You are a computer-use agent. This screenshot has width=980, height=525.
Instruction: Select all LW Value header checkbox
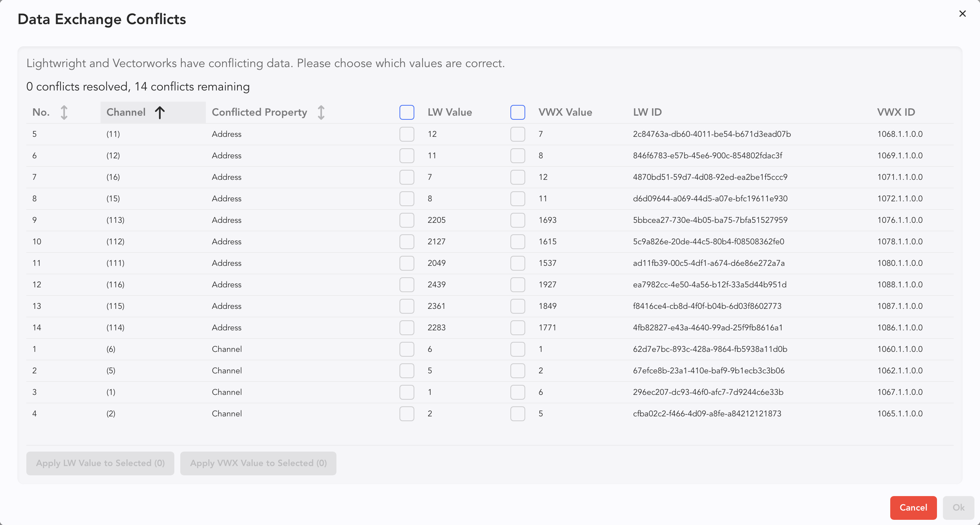click(x=407, y=112)
